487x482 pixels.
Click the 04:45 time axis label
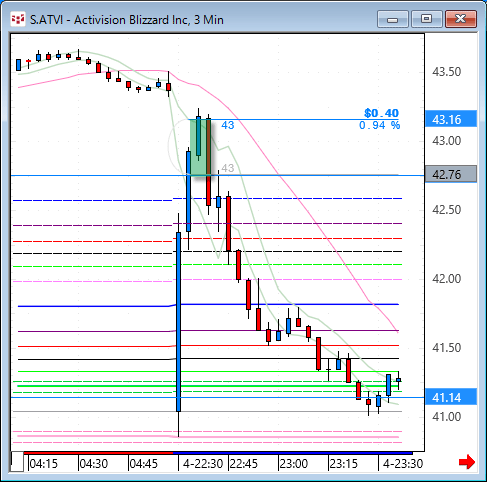[144, 464]
